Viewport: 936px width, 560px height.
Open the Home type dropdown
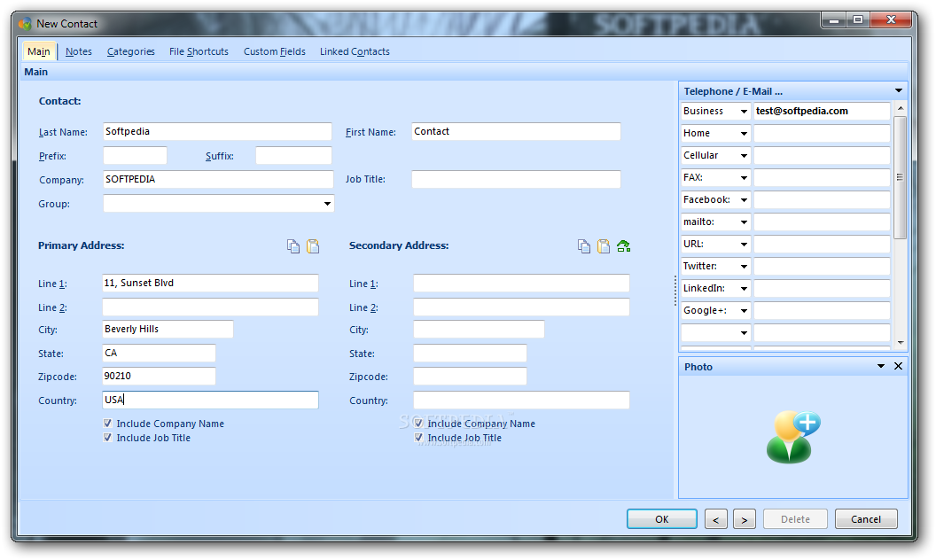click(744, 133)
